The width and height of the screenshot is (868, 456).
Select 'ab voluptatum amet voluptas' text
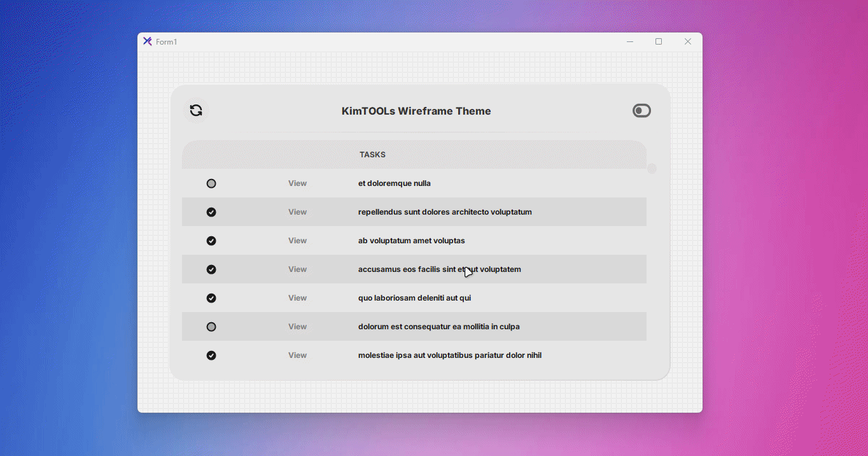point(412,241)
